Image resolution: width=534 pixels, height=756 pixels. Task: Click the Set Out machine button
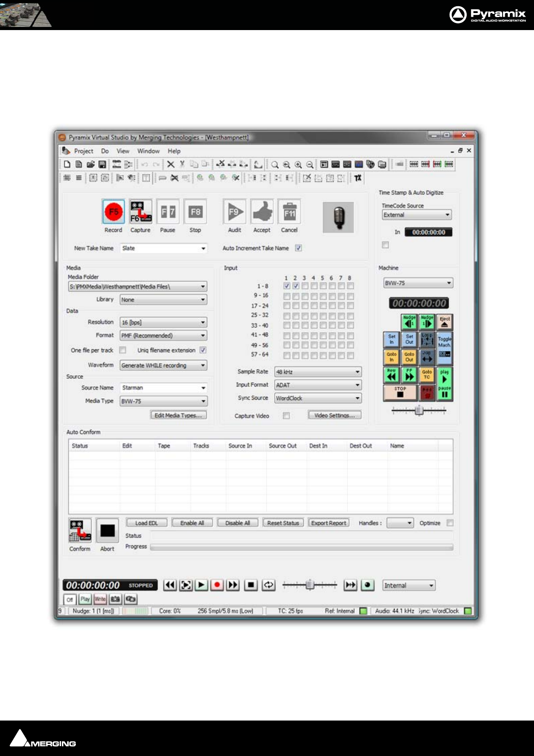coord(409,339)
